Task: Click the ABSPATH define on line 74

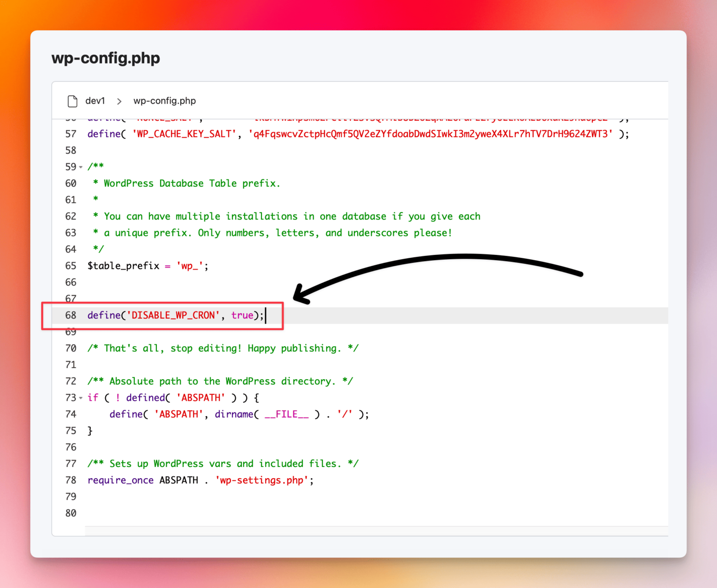Action: click(x=179, y=414)
